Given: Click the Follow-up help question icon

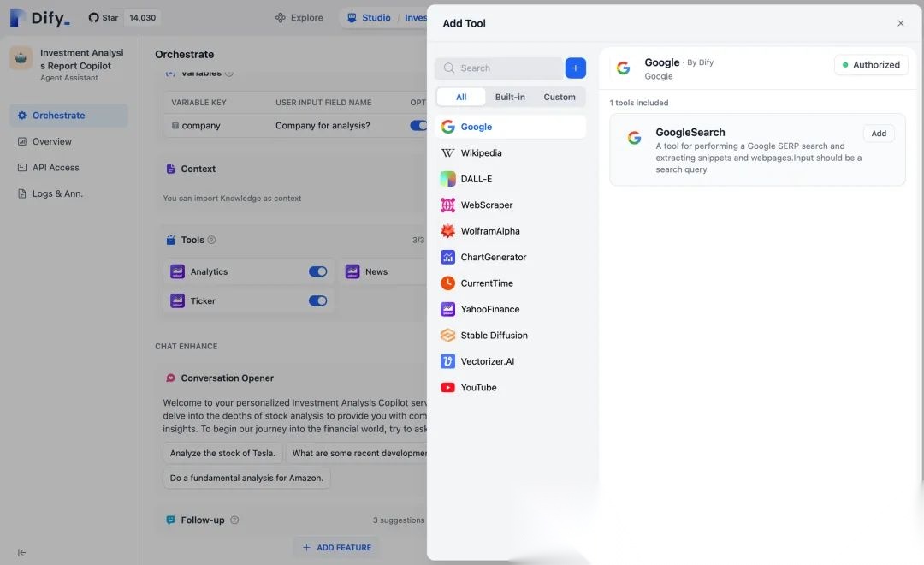Looking at the screenshot, I should pyautogui.click(x=234, y=520).
